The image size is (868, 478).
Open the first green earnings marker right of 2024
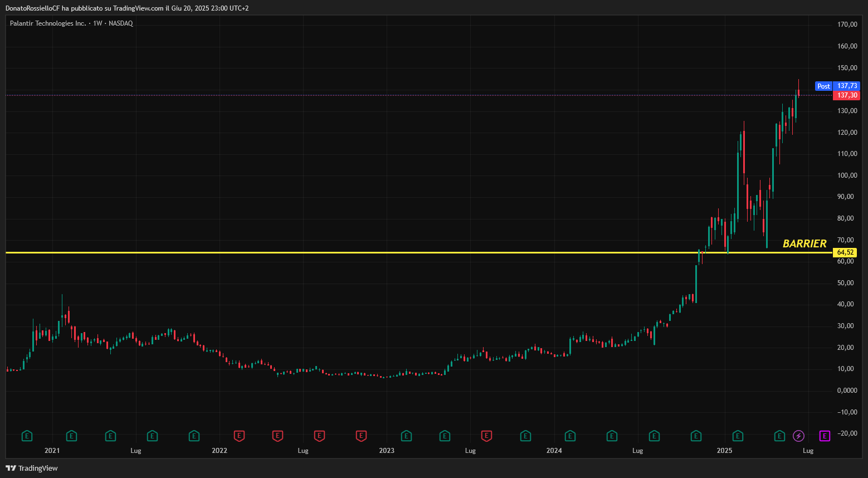click(570, 436)
